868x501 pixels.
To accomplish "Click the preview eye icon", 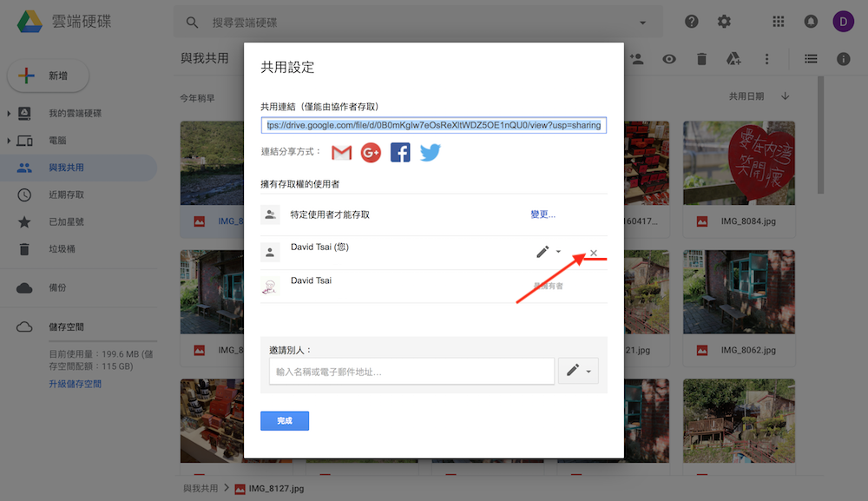I will click(x=669, y=59).
